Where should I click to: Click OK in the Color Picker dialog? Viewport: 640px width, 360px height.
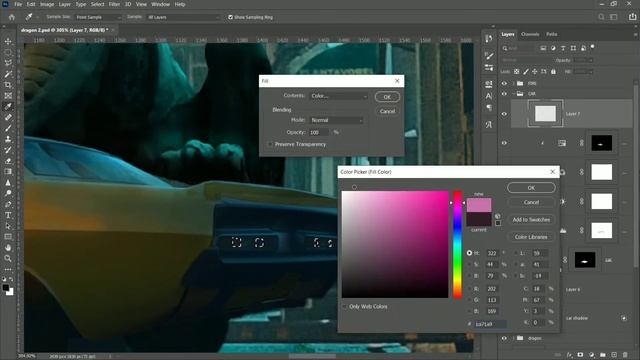(531, 188)
